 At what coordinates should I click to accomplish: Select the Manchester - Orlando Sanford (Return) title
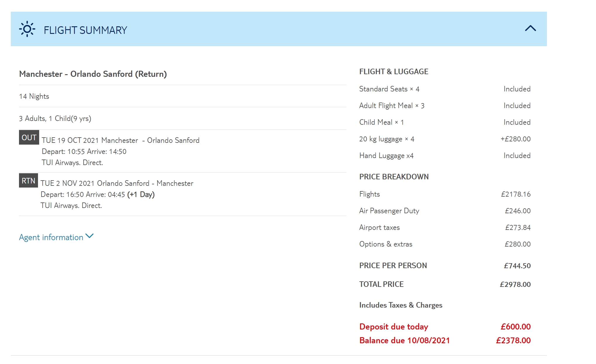pyautogui.click(x=93, y=74)
